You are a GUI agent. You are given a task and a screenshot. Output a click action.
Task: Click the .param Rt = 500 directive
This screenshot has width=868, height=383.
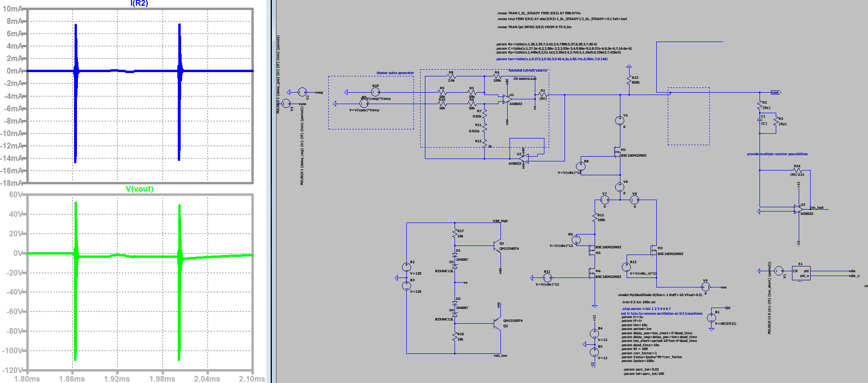[635, 349]
